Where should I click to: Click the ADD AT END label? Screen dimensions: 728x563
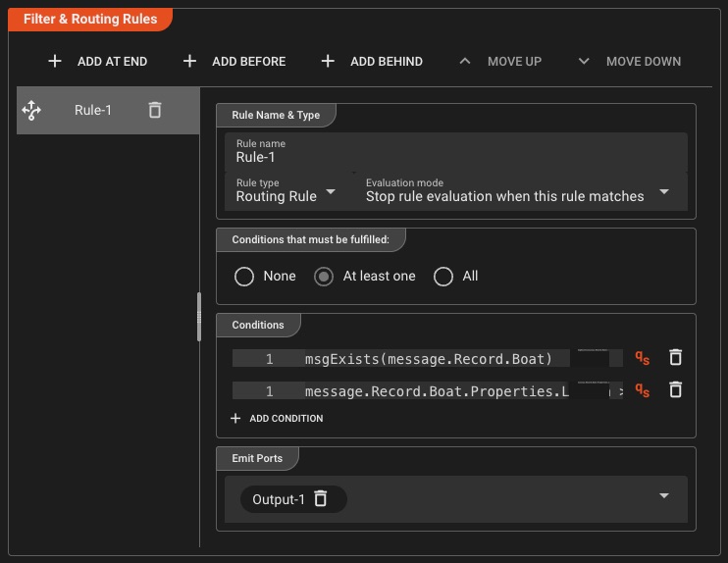[x=113, y=61]
